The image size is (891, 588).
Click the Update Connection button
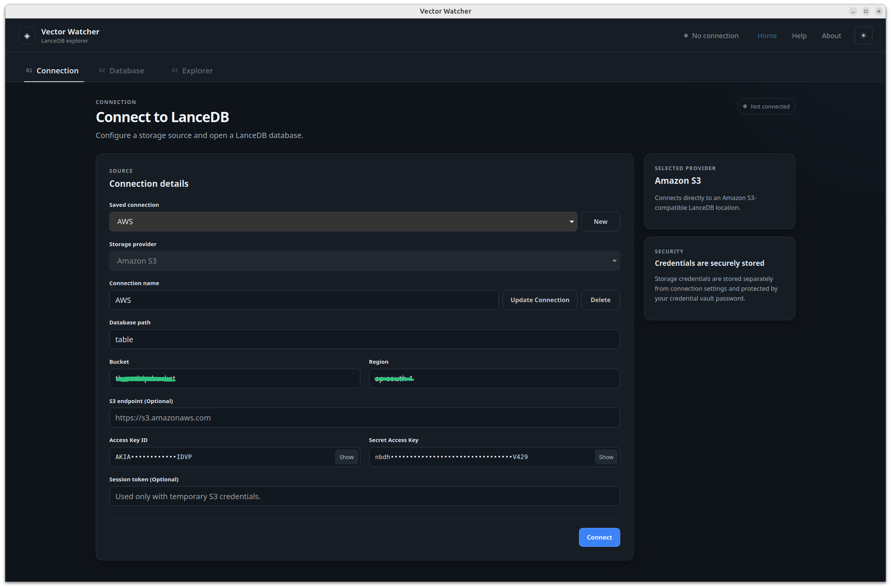pyautogui.click(x=540, y=300)
